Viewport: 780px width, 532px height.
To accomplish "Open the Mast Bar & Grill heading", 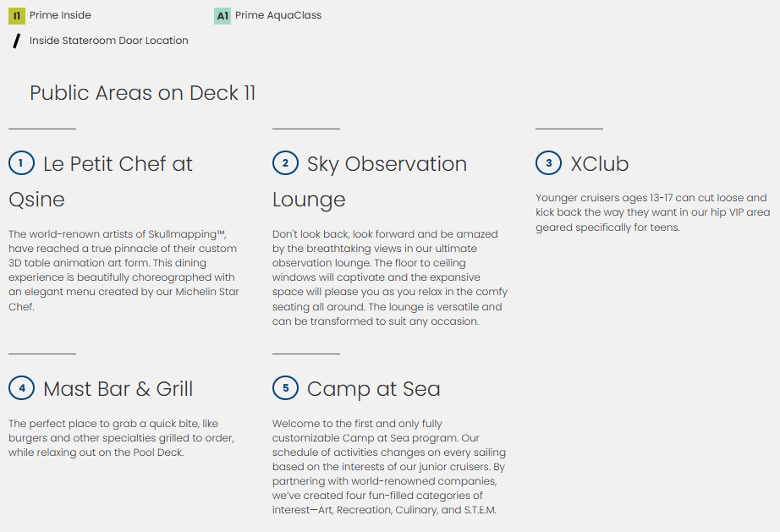I will (x=118, y=389).
